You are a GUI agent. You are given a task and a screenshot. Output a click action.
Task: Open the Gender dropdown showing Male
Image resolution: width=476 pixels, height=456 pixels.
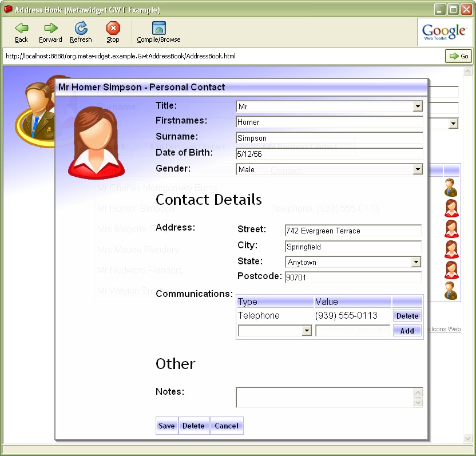(x=418, y=169)
